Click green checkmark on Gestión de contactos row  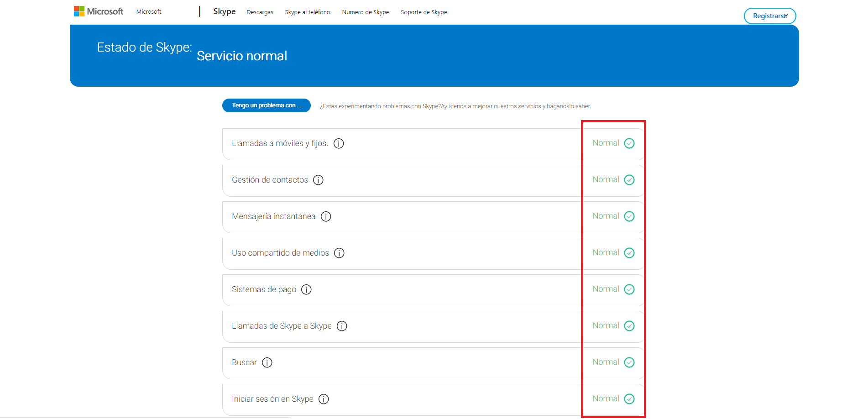(629, 180)
